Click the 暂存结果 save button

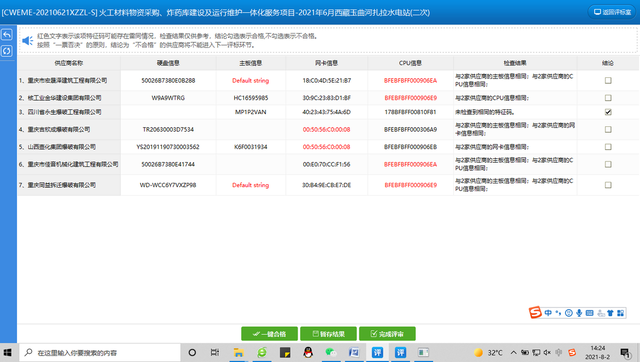coord(328,334)
